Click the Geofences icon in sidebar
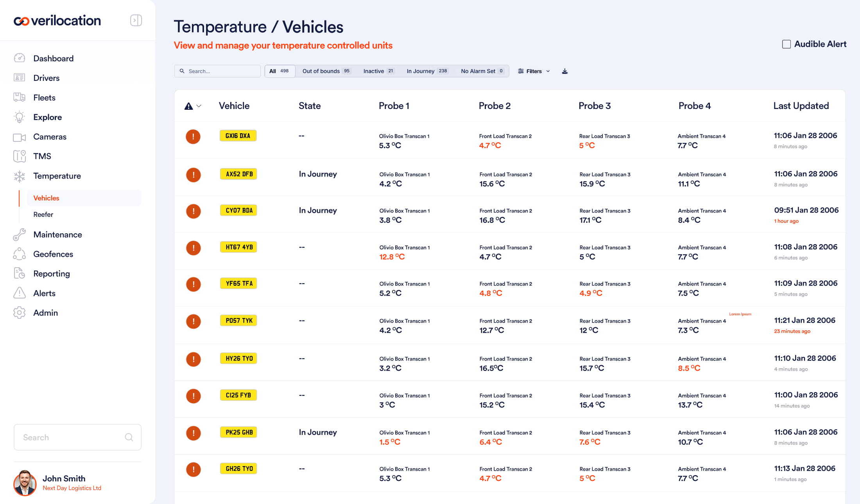860x504 pixels. [19, 254]
